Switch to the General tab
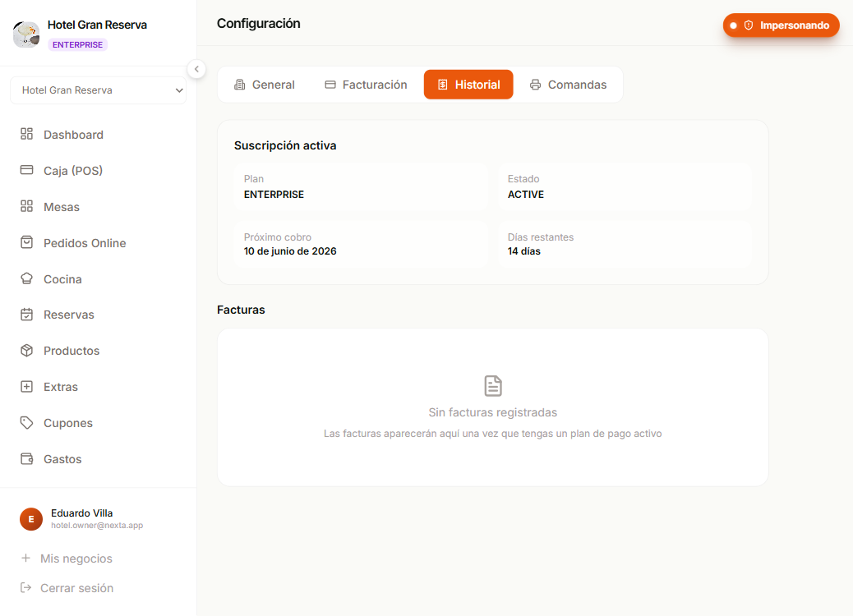 tap(265, 85)
